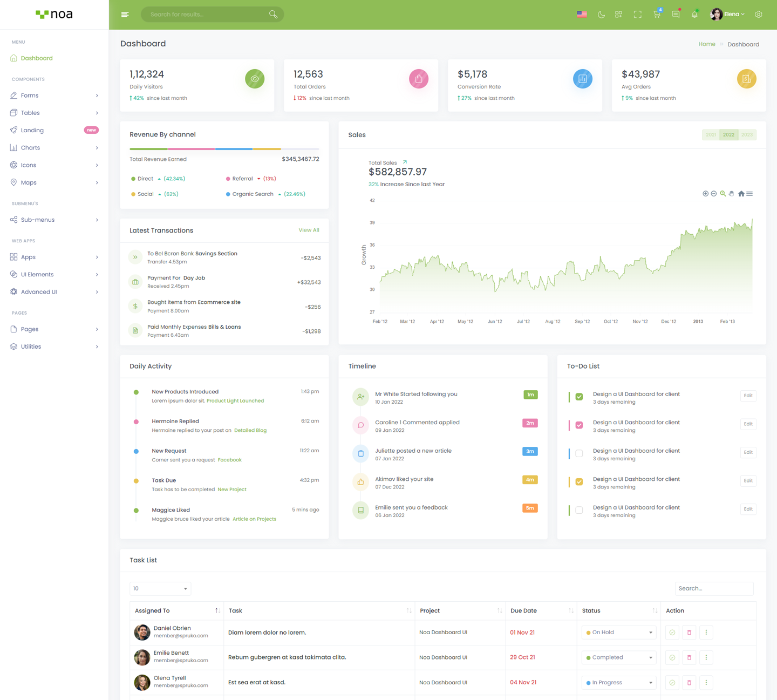Expand the Charts sidebar menu

[x=54, y=148]
